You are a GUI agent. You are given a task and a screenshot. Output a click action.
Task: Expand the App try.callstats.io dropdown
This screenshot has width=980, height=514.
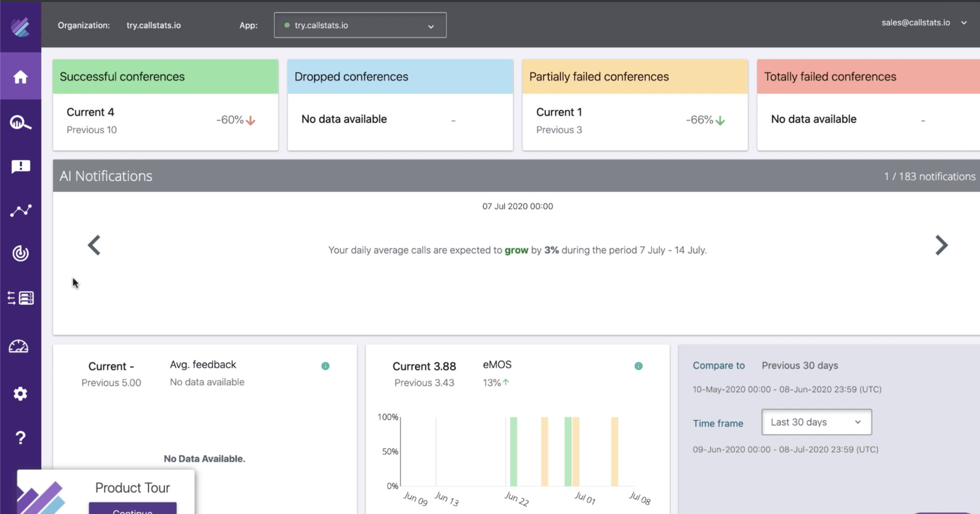pyautogui.click(x=360, y=25)
